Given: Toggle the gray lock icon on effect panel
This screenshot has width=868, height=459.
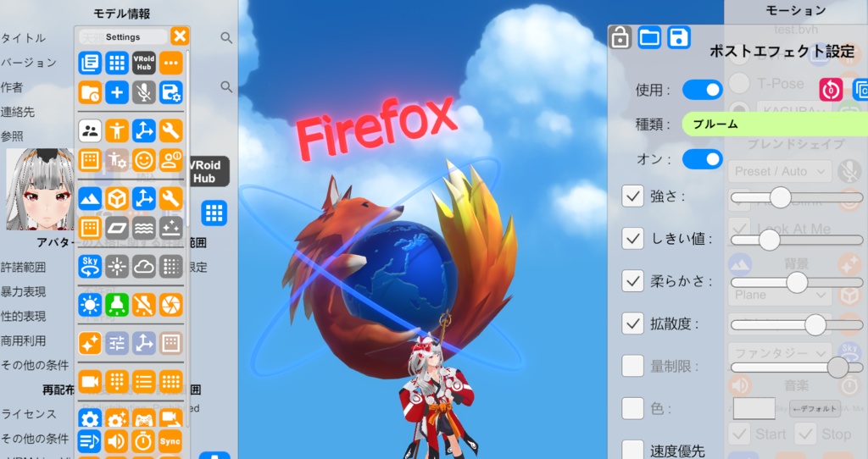Looking at the screenshot, I should point(620,37).
